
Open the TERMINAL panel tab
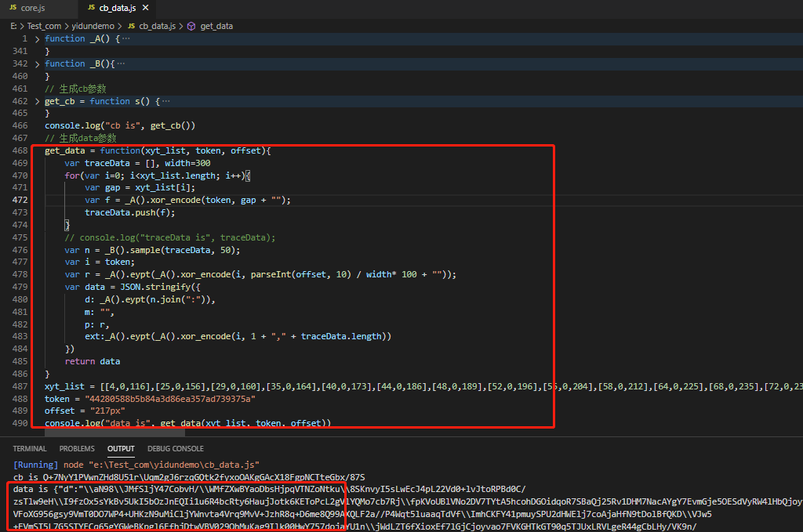[x=30, y=449]
